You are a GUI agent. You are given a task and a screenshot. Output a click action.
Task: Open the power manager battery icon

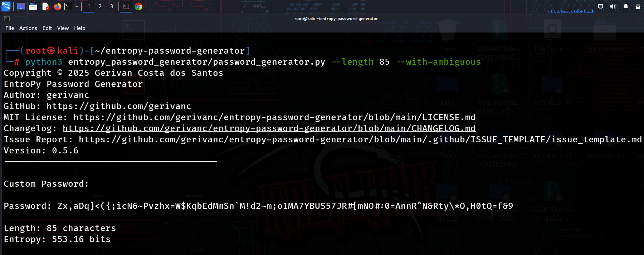[x=638, y=6]
